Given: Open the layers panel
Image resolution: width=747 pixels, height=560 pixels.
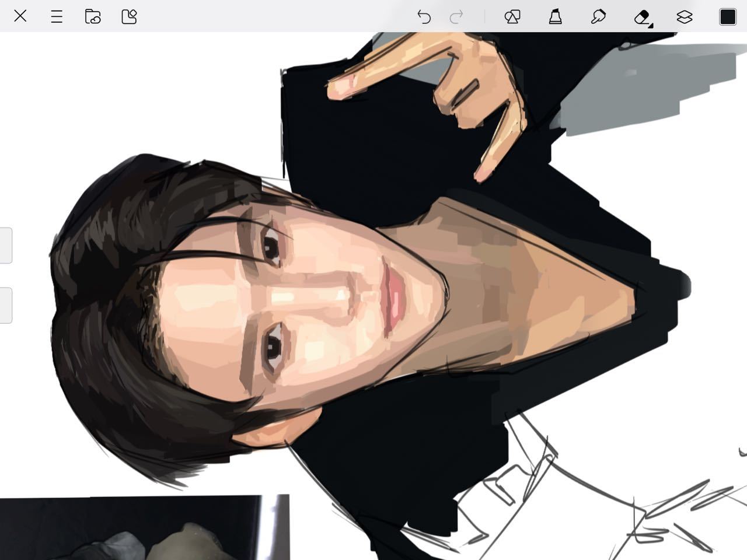Looking at the screenshot, I should point(685,16).
